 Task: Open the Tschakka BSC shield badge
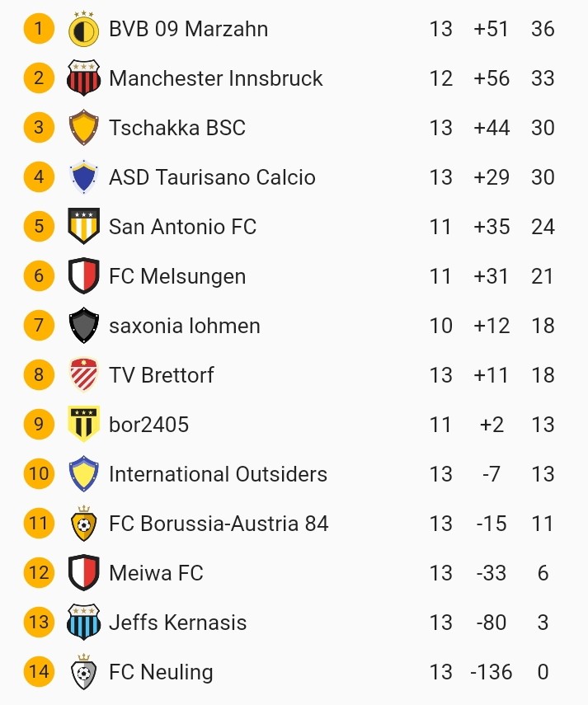[83, 128]
